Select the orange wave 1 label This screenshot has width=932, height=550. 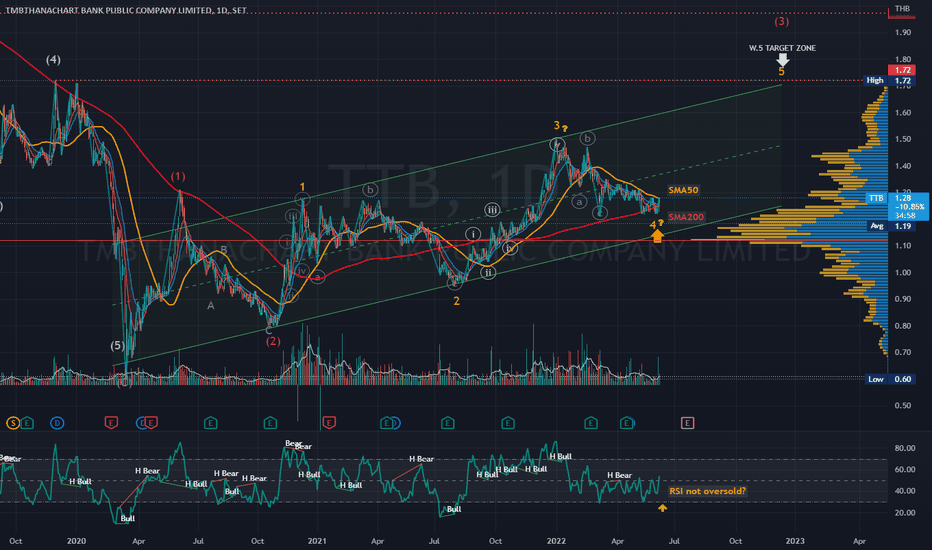click(x=302, y=187)
